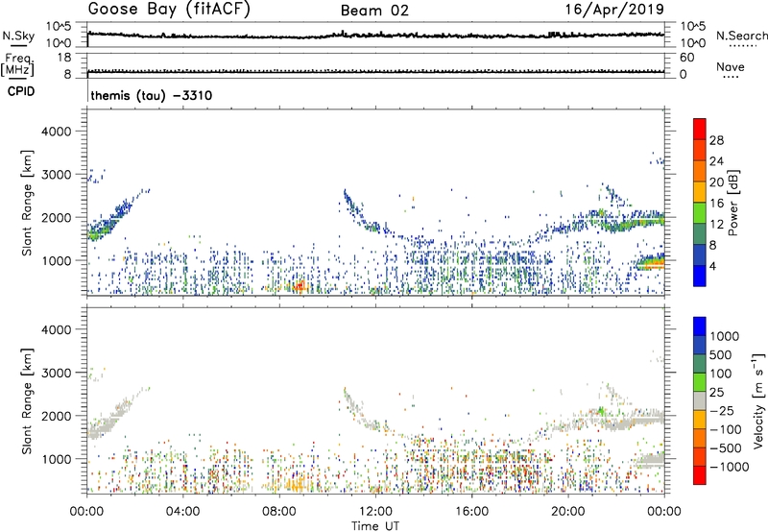
Task: Select the 'Beam 02' header label
Action: tap(374, 11)
